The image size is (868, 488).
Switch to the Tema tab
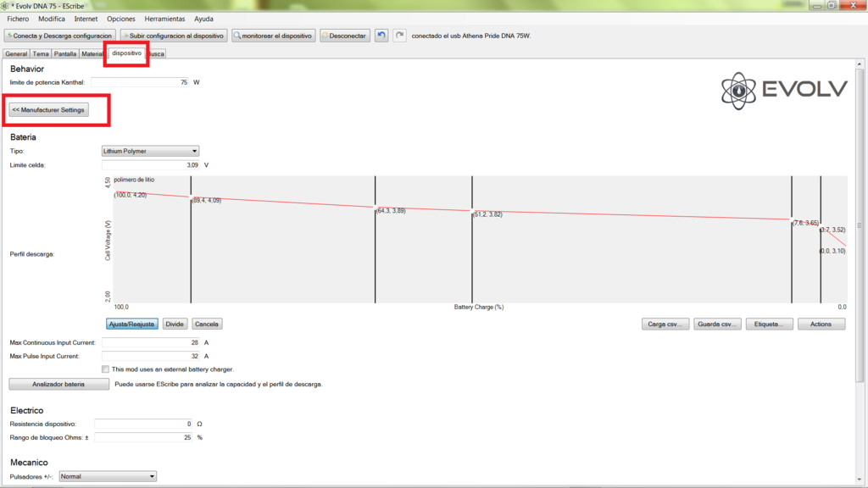(x=41, y=53)
